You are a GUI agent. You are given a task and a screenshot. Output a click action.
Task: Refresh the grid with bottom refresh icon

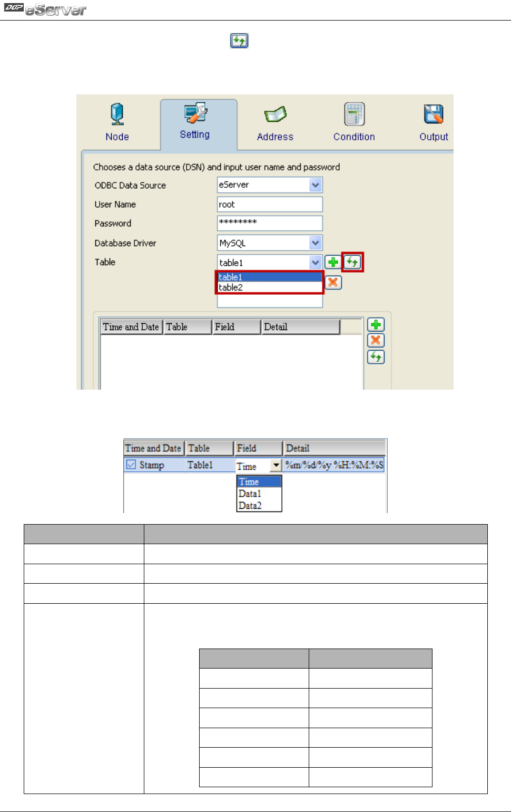click(376, 357)
